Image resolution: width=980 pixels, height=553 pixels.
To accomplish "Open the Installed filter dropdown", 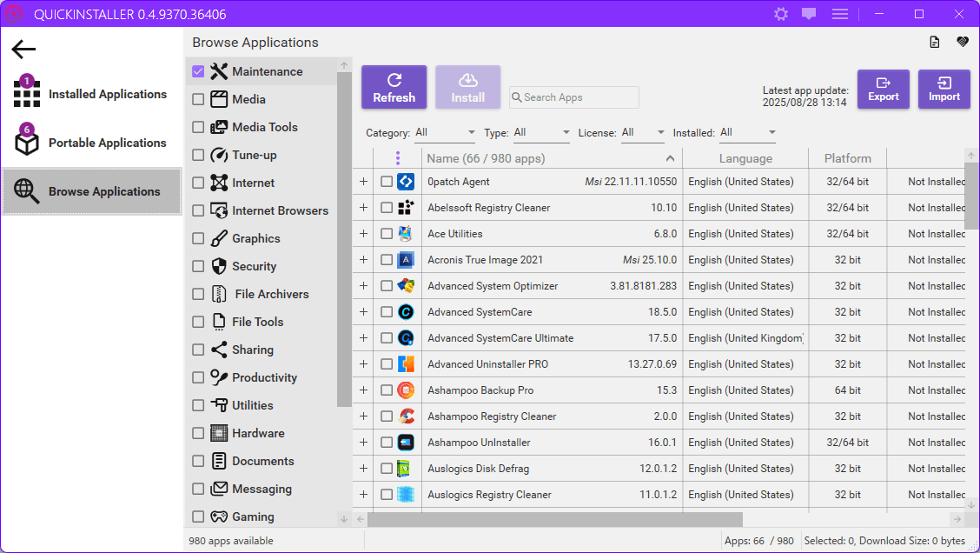I will pos(747,133).
